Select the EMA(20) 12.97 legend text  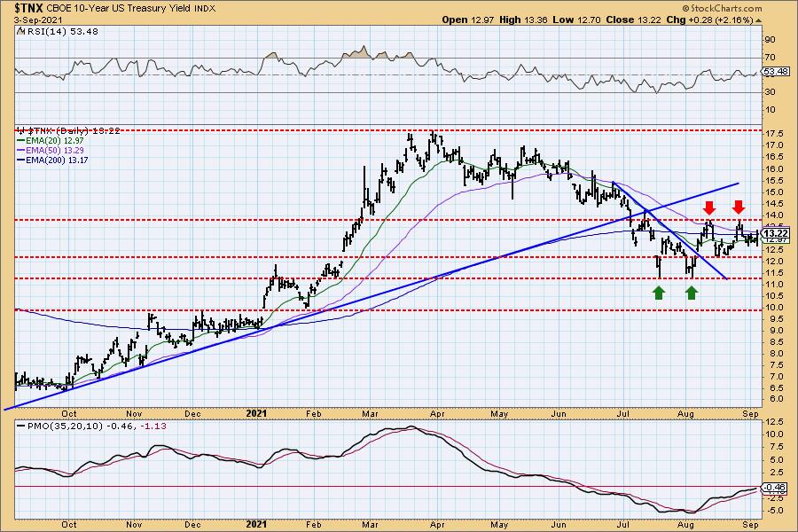(x=55, y=140)
